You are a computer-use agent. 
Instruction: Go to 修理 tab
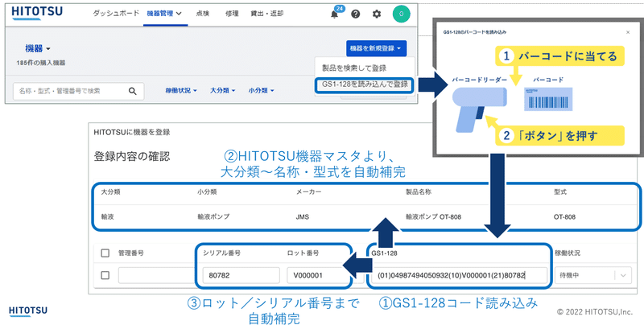pyautogui.click(x=232, y=14)
